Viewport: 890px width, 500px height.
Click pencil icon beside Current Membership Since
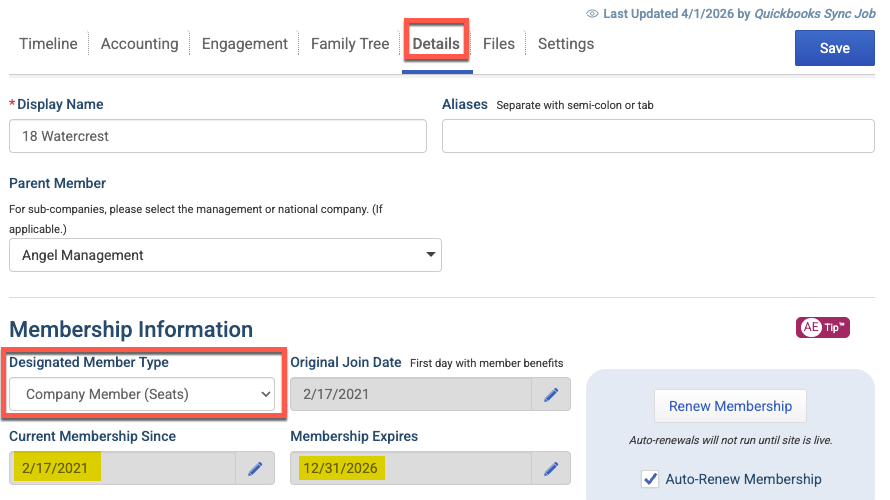point(255,468)
